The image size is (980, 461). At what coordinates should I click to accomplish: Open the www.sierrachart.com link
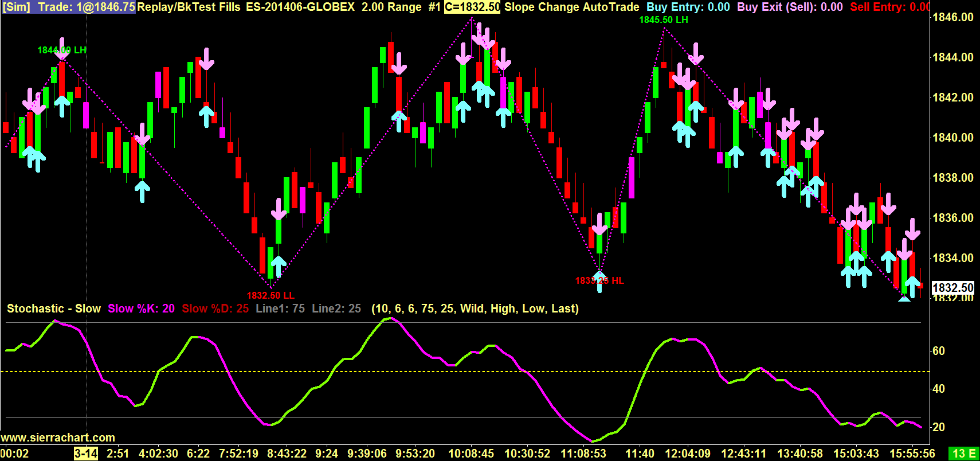[58, 437]
